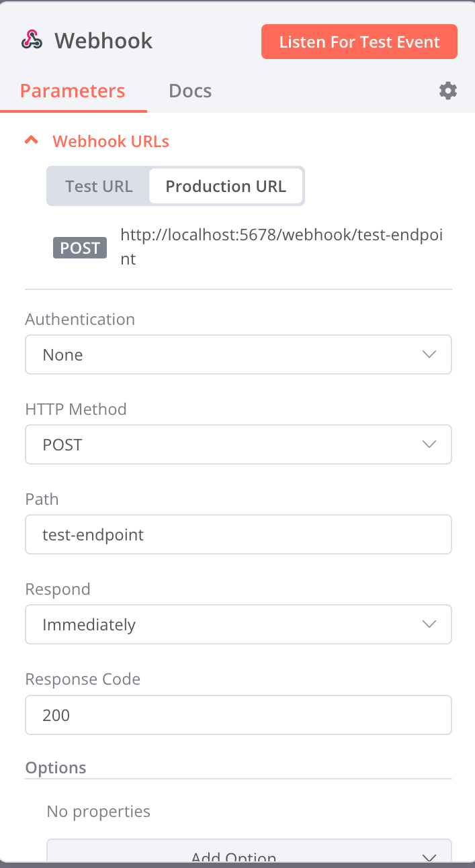Collapse Webhook URLs with red chevron
Viewport: 475px width, 868px height.
[31, 141]
